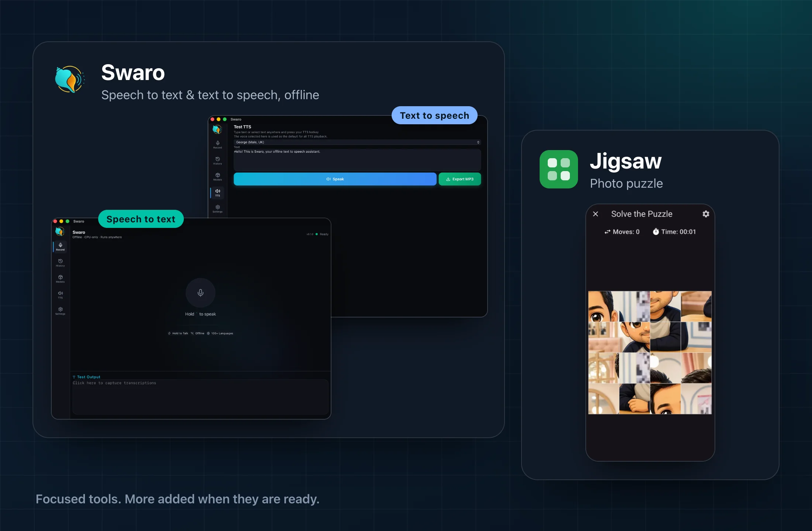Open History in the Speech to text window sidebar
The width and height of the screenshot is (812, 531).
(x=60, y=263)
